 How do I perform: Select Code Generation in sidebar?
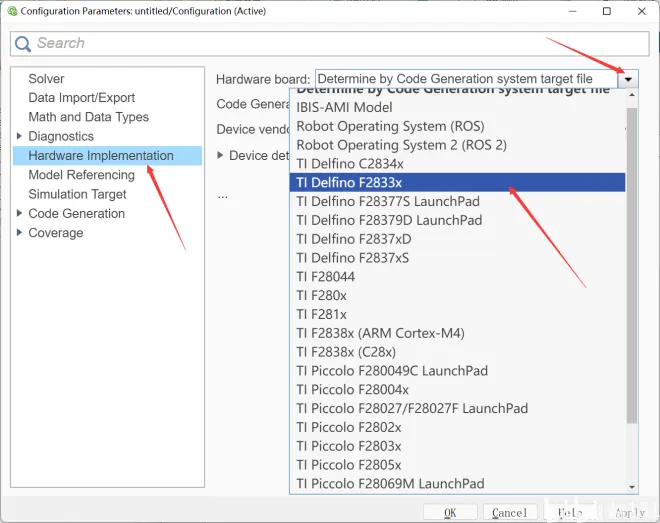click(x=77, y=214)
